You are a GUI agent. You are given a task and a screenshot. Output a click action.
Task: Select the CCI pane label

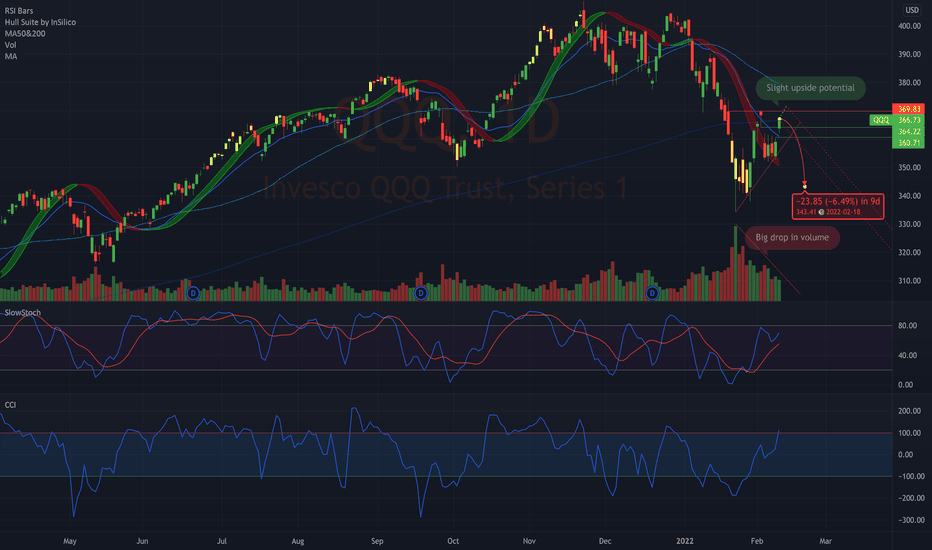point(10,405)
